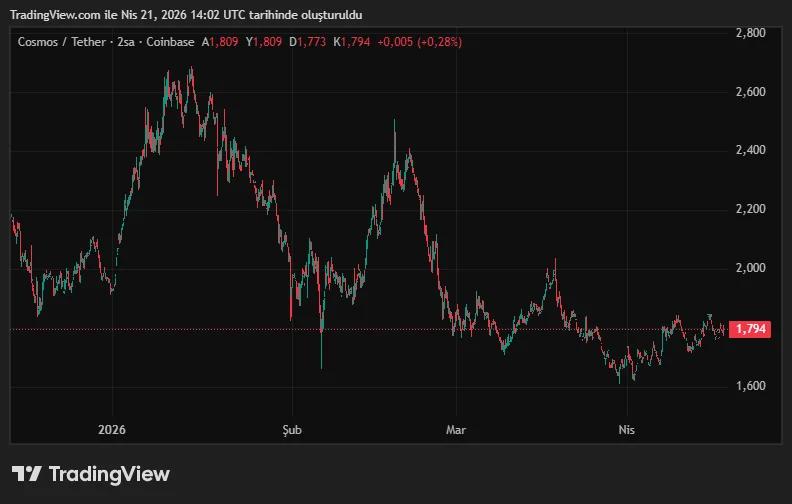Click the Coinbase exchange label
The image size is (792, 504).
[168, 42]
